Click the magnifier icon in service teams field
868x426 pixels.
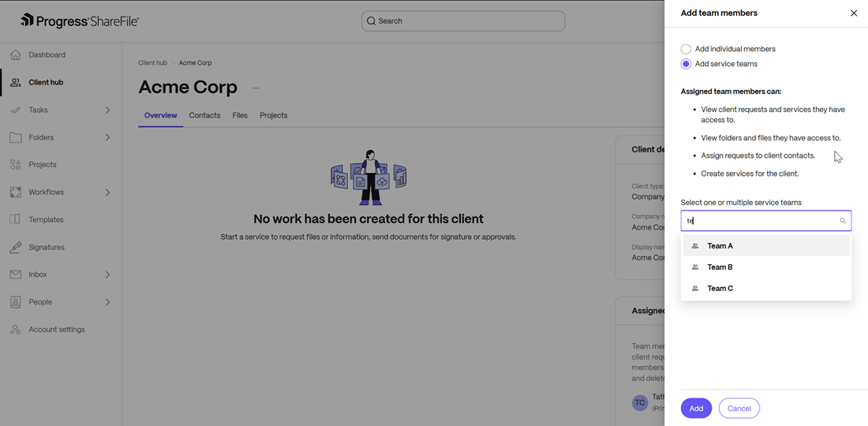coord(843,221)
